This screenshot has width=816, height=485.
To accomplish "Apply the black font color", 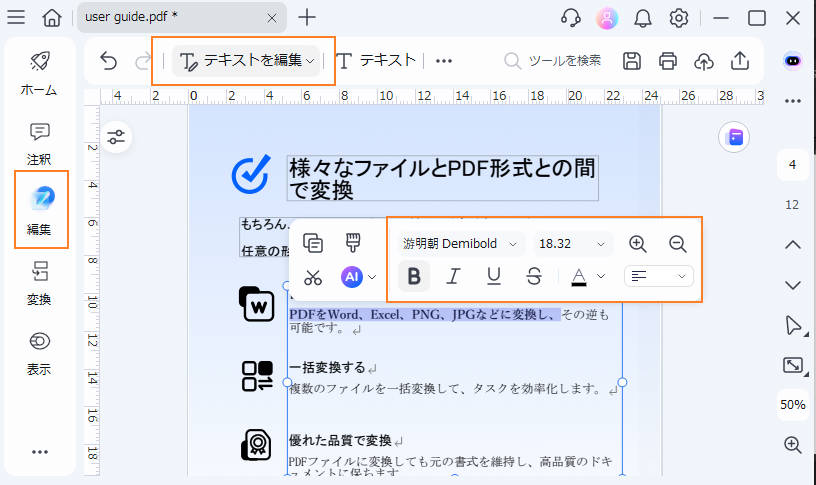I will 579,277.
